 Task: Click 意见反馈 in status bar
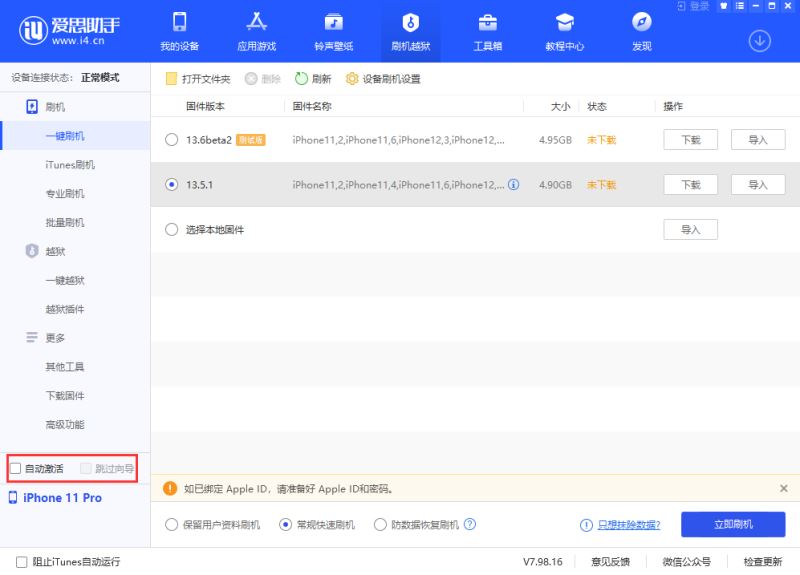tap(610, 562)
